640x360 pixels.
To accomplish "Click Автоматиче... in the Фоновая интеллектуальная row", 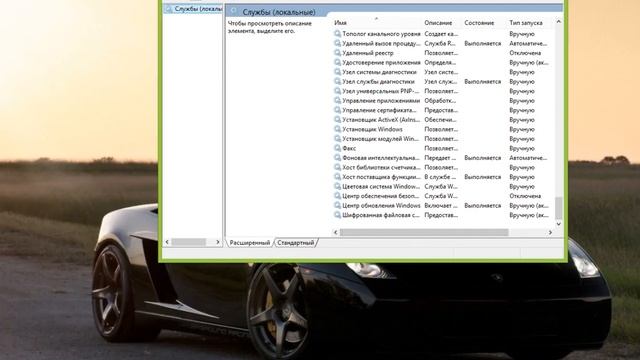I will (528, 158).
